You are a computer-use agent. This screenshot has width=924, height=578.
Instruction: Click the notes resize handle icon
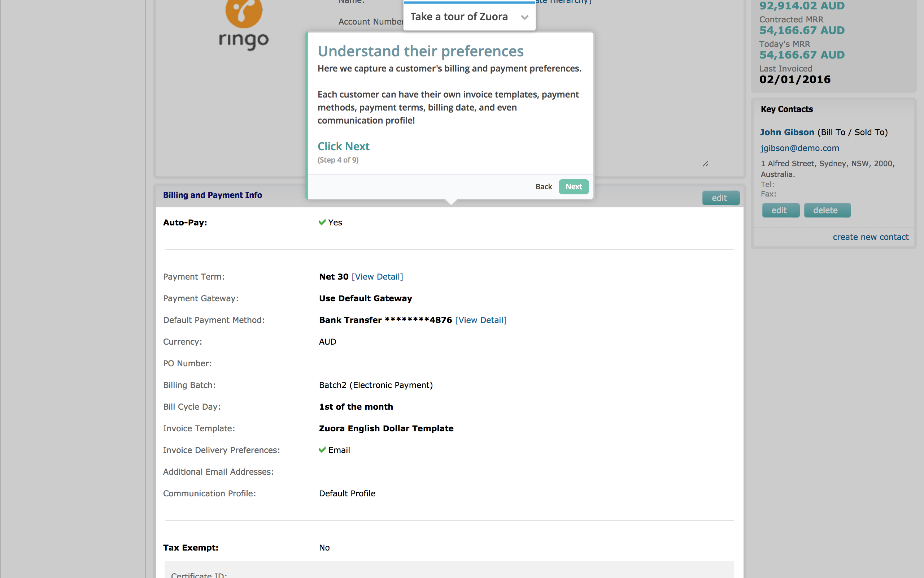[x=705, y=164]
